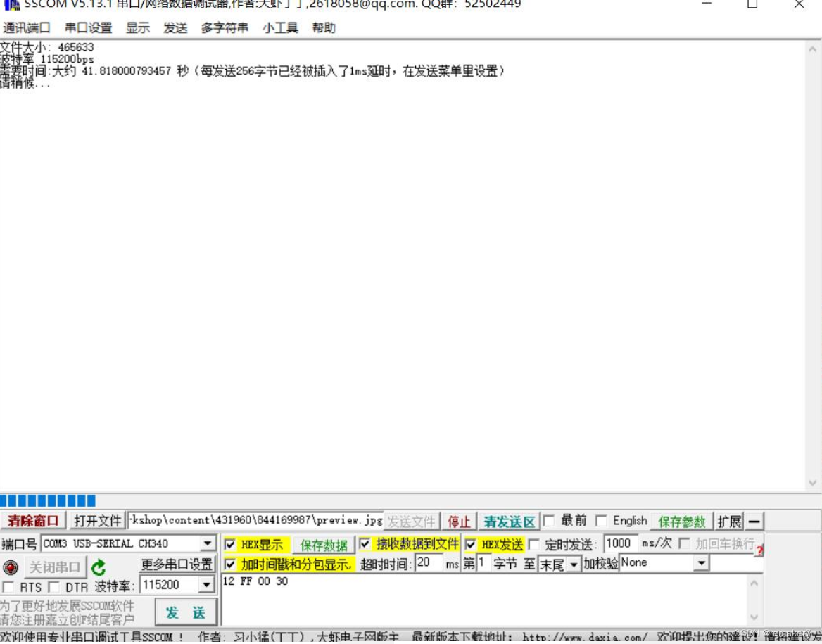Open the 末尾 byte range dropdown
Viewport: 822px width, 644px height.
point(574,564)
